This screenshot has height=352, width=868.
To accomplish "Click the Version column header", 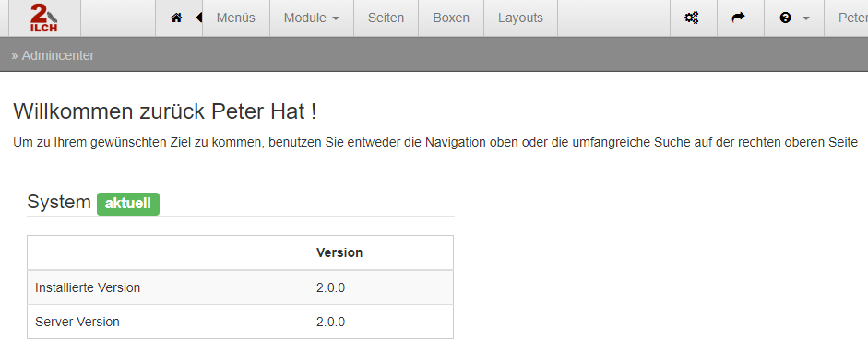I will [339, 252].
